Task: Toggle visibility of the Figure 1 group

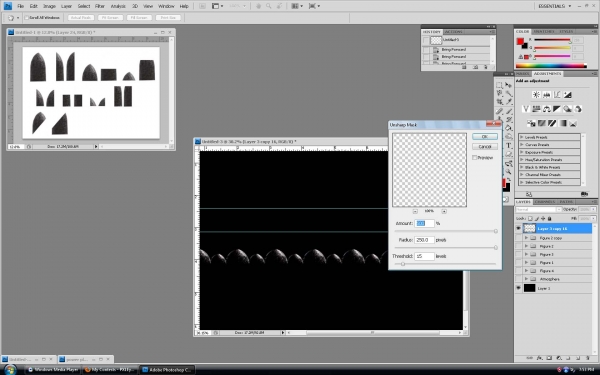Action: tap(518, 262)
